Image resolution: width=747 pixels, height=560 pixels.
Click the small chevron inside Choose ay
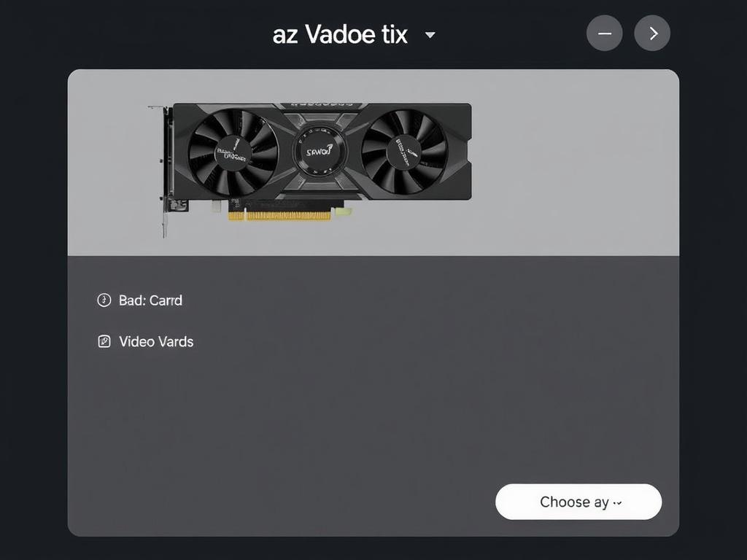[618, 503]
